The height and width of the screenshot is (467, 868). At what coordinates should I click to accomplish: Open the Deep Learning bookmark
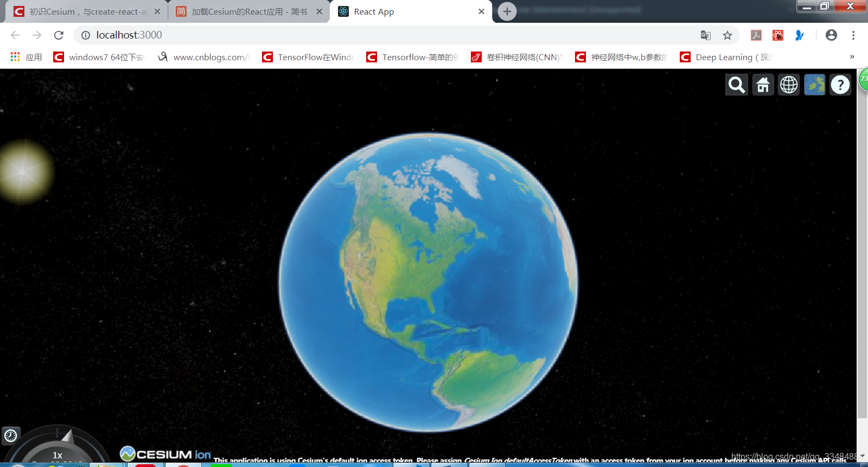726,57
